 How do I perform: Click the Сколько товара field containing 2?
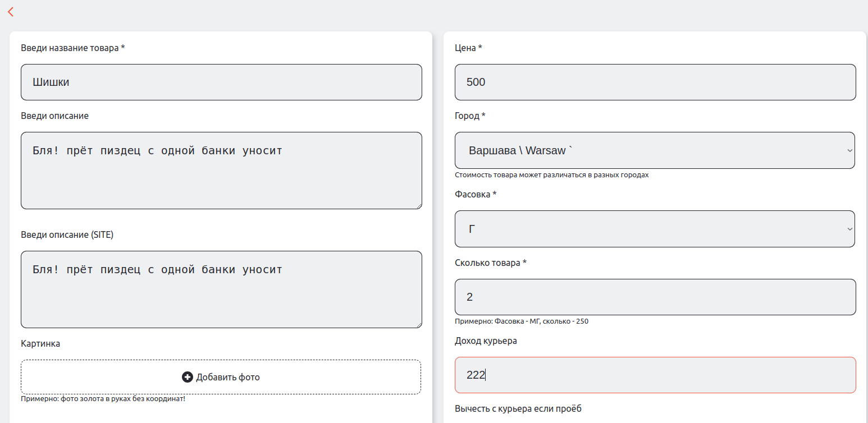click(655, 297)
